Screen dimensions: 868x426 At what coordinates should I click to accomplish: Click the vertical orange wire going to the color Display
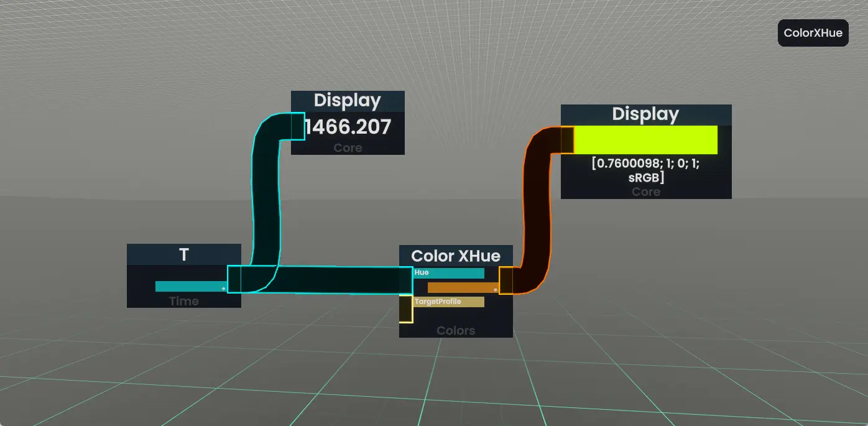[535, 205]
